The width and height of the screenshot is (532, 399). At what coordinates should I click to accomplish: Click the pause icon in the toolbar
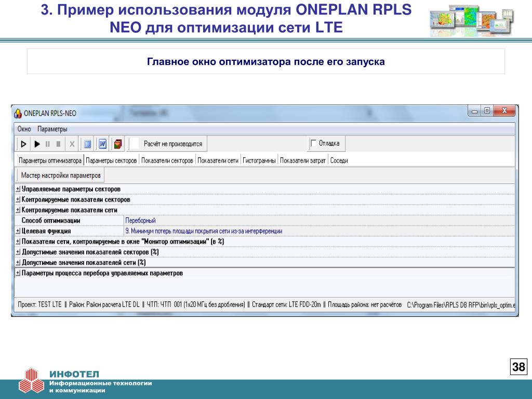tap(47, 144)
